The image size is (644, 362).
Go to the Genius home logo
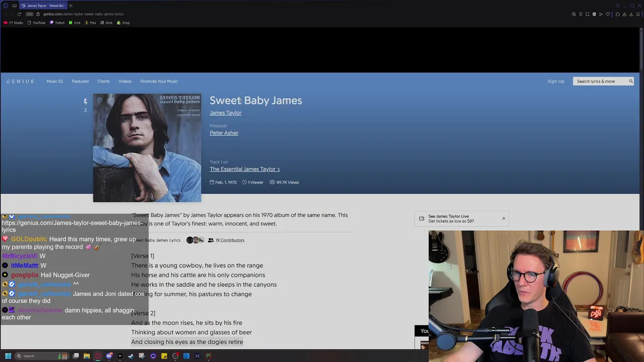(x=20, y=81)
